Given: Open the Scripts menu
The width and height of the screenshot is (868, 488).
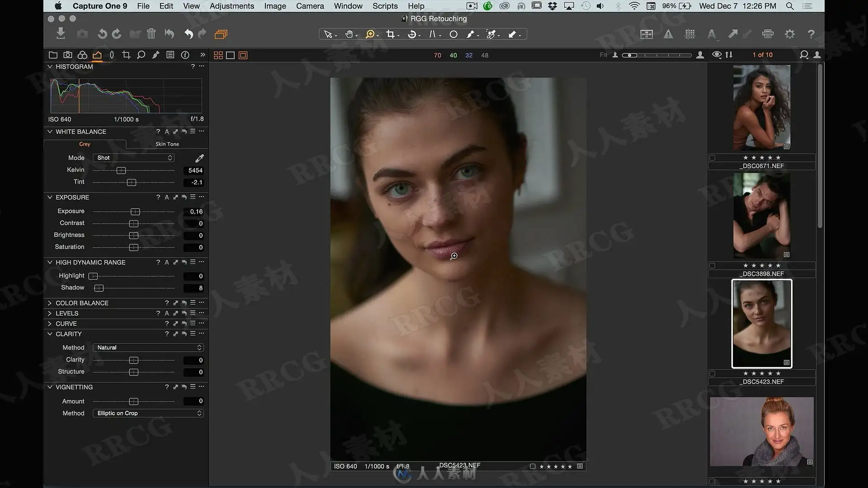Looking at the screenshot, I should (385, 6).
